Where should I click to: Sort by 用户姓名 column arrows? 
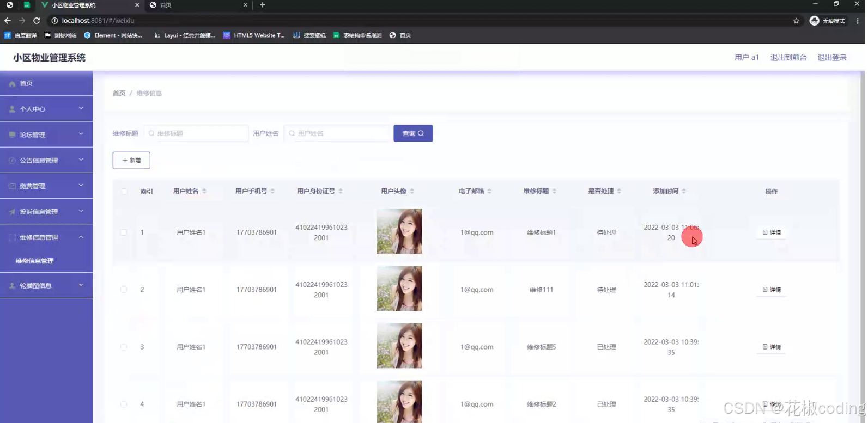[204, 191]
